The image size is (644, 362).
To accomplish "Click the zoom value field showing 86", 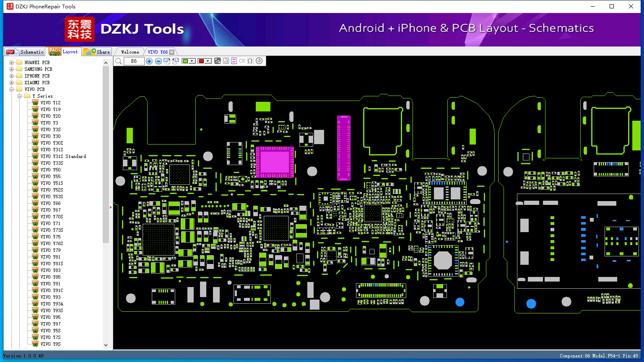I will click(x=134, y=61).
